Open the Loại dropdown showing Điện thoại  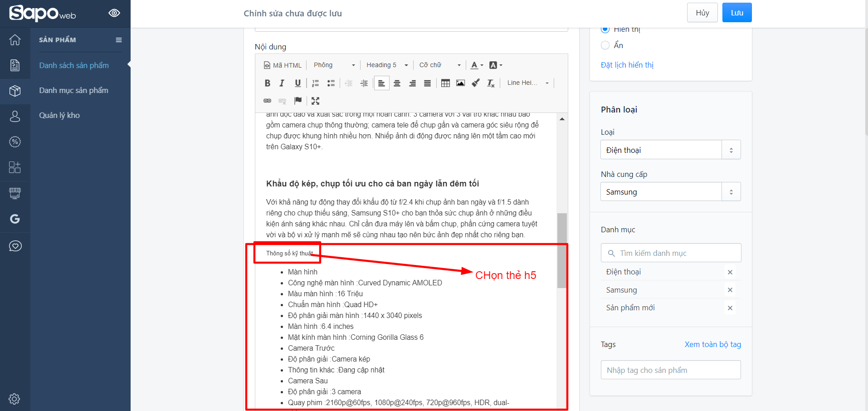click(x=671, y=150)
